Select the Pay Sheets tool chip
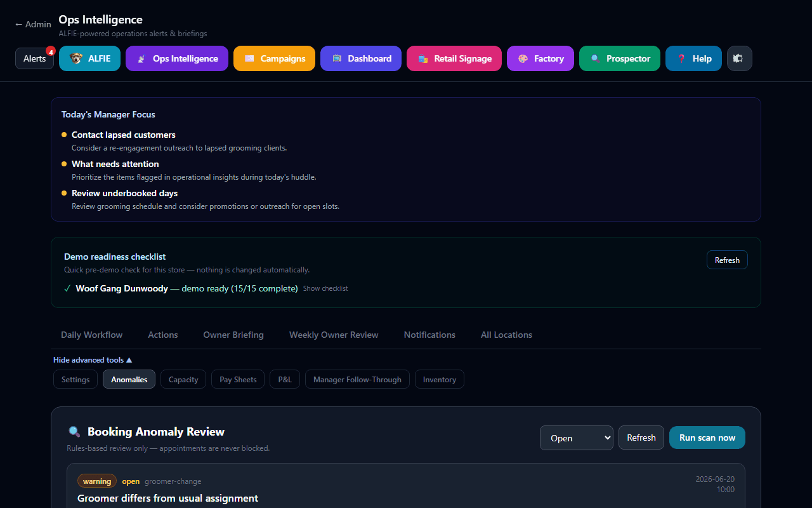 238,379
